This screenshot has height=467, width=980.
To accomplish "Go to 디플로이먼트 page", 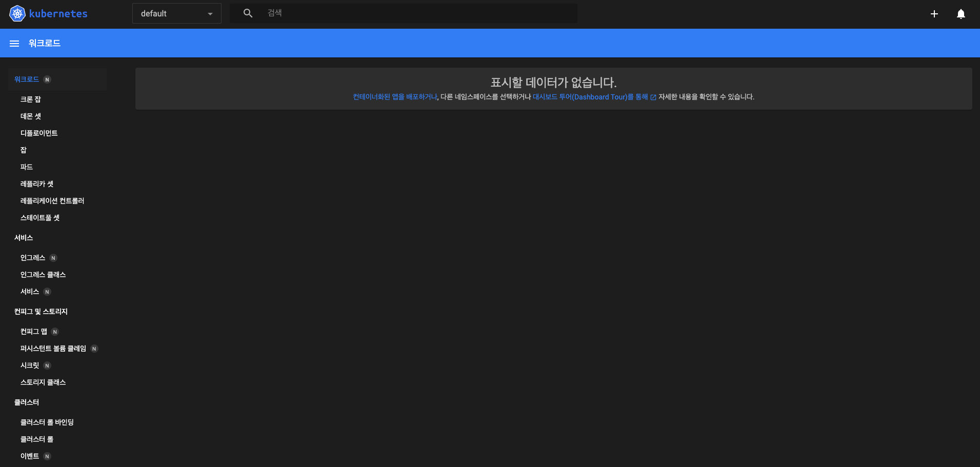I will click(39, 133).
